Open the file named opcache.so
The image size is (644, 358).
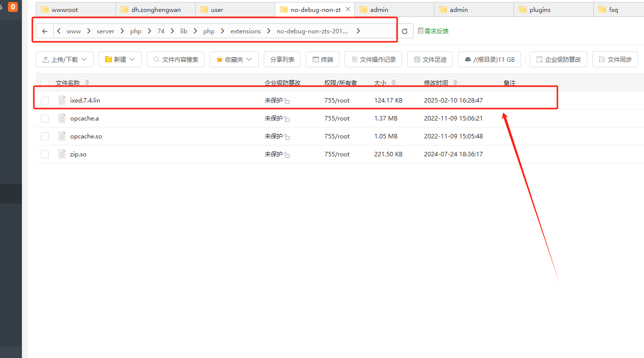(x=86, y=136)
